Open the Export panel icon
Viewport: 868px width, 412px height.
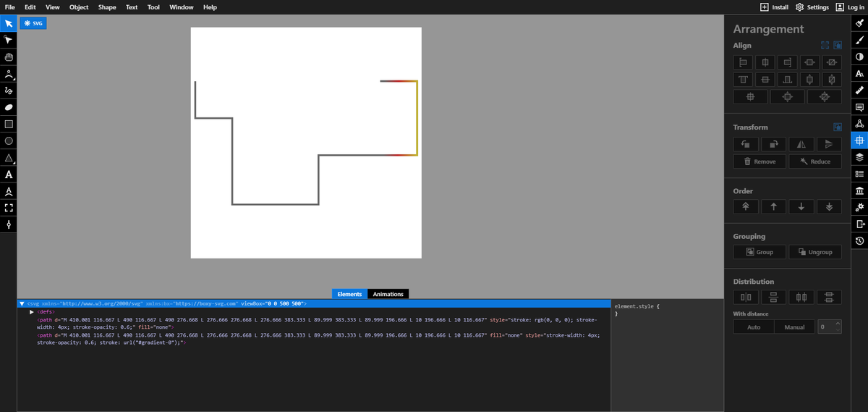tap(859, 224)
